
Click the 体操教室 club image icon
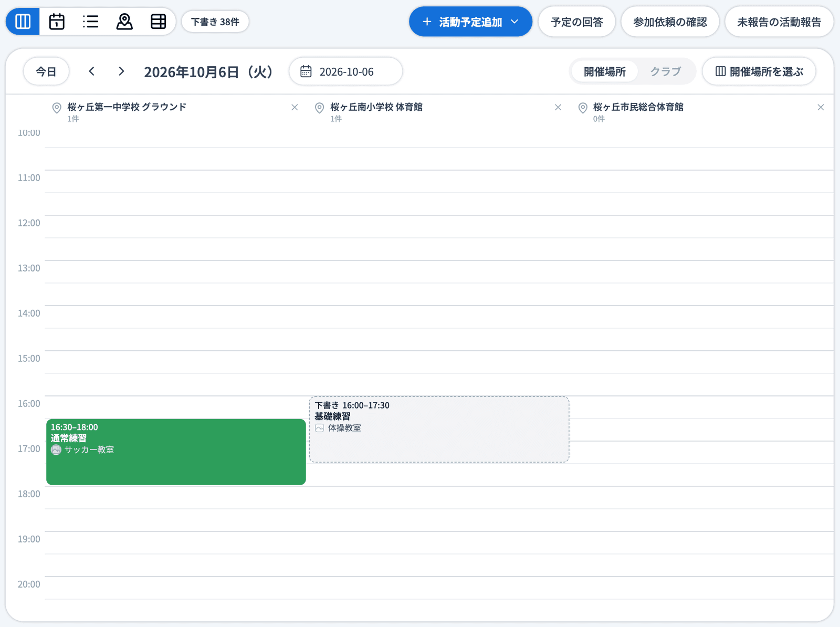pyautogui.click(x=320, y=428)
